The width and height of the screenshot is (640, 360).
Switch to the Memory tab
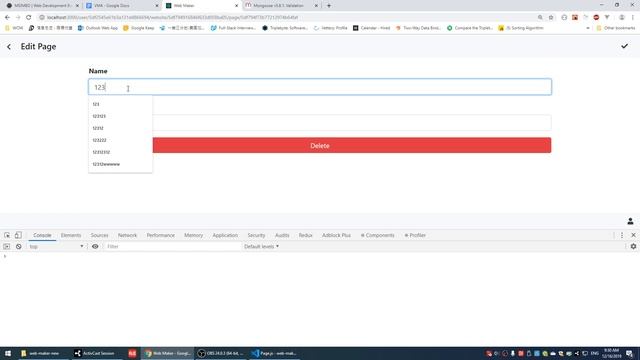(x=193, y=236)
